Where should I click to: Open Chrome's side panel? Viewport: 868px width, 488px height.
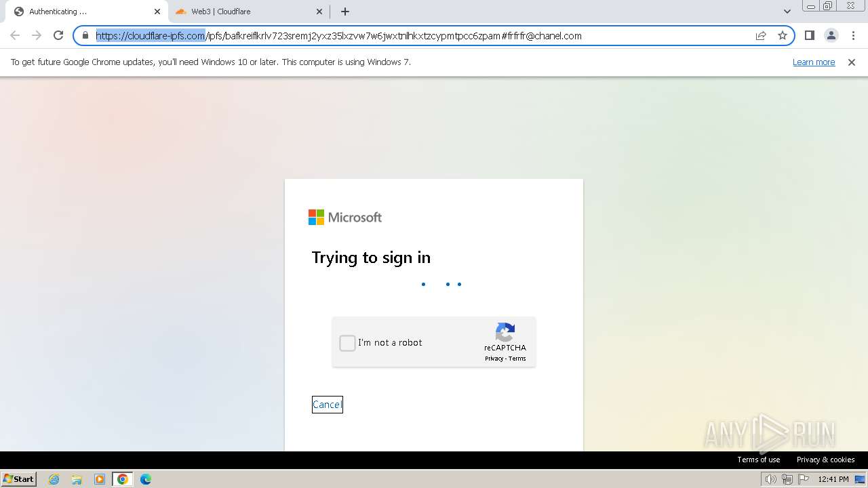click(809, 36)
